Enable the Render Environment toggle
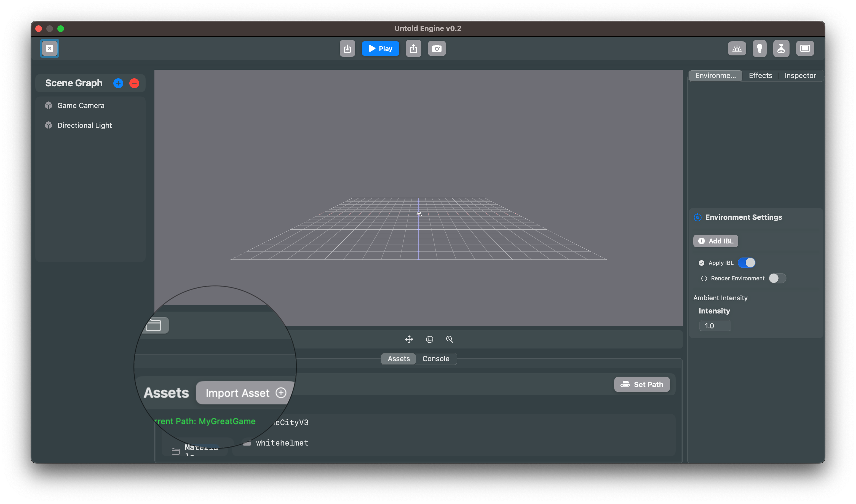 [x=777, y=278]
